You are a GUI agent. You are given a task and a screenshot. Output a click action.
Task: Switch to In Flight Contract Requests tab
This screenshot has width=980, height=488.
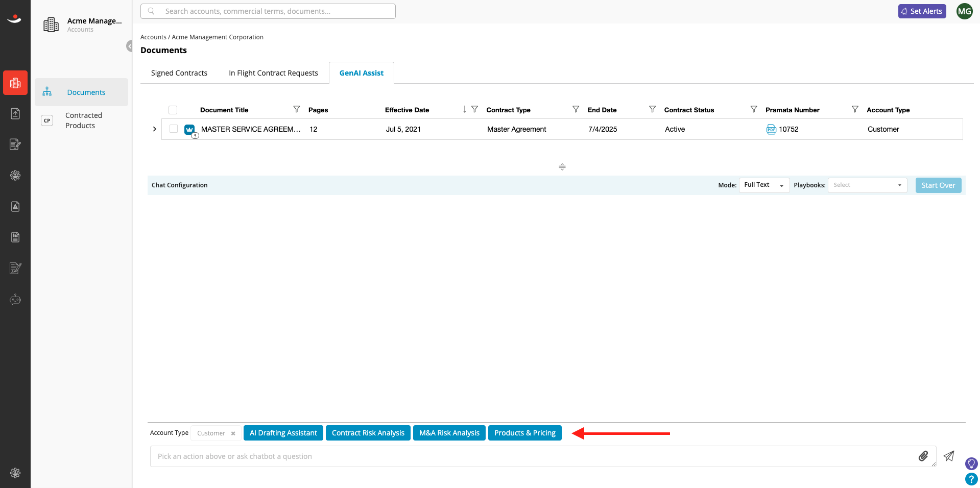pos(273,73)
